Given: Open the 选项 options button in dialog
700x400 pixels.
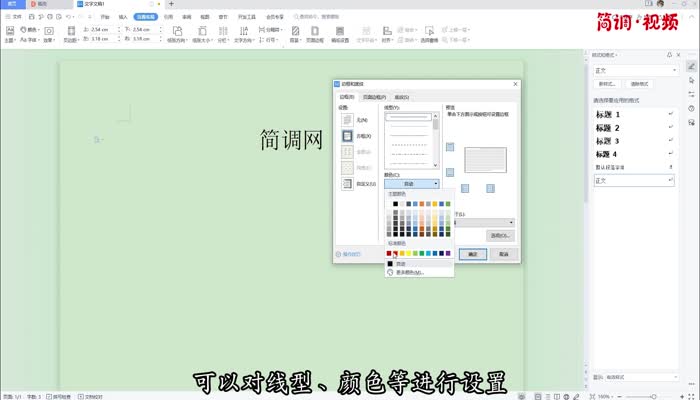Looking at the screenshot, I should pyautogui.click(x=500, y=236).
